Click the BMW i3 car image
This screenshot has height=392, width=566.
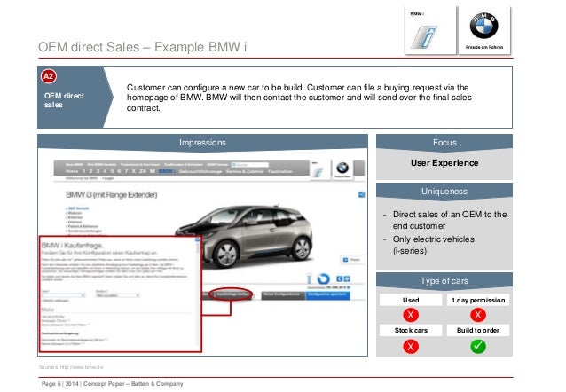pos(244,237)
